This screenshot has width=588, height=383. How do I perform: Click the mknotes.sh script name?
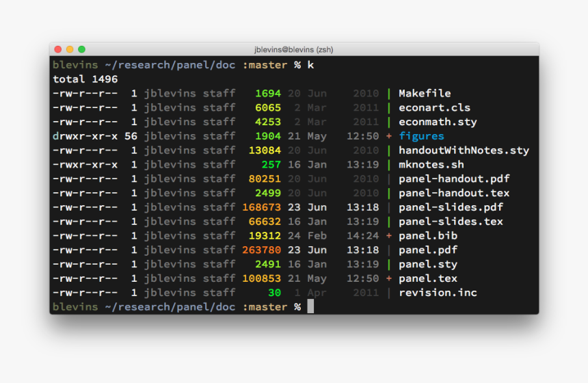431,165
